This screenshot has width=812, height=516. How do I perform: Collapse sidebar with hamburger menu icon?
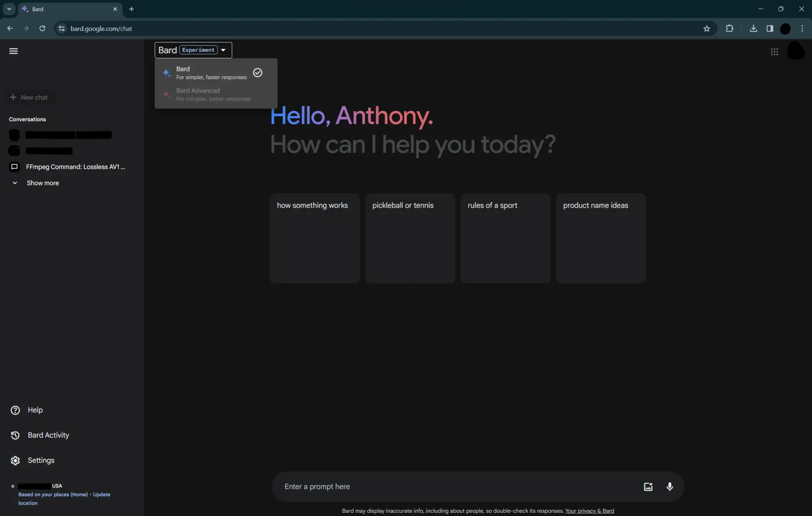pyautogui.click(x=13, y=51)
